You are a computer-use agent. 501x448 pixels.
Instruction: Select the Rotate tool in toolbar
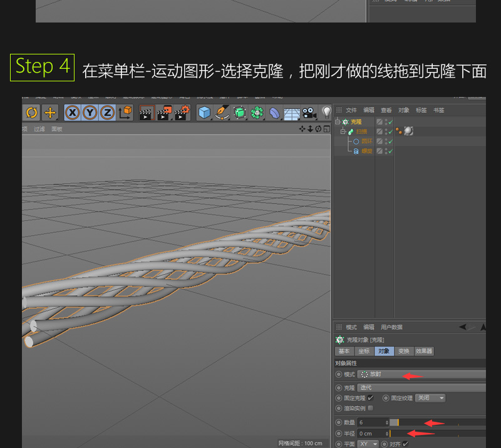pos(31,113)
